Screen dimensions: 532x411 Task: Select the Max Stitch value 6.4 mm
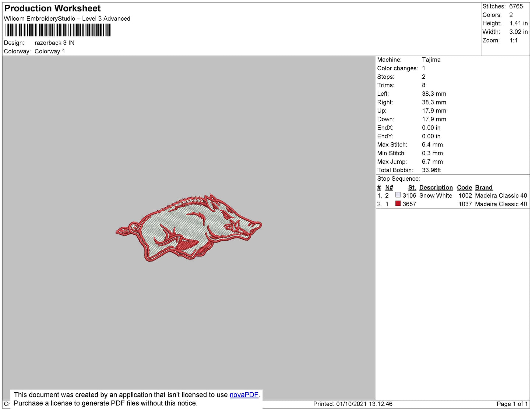[432, 145]
